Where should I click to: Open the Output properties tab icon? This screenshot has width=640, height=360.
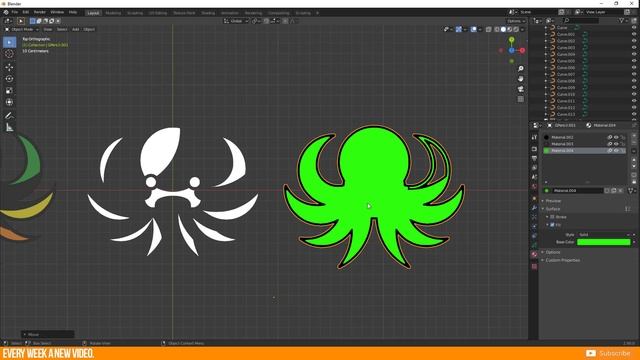tap(534, 158)
